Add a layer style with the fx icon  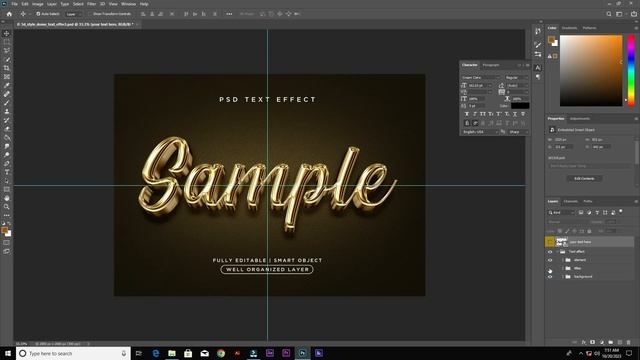click(584, 342)
